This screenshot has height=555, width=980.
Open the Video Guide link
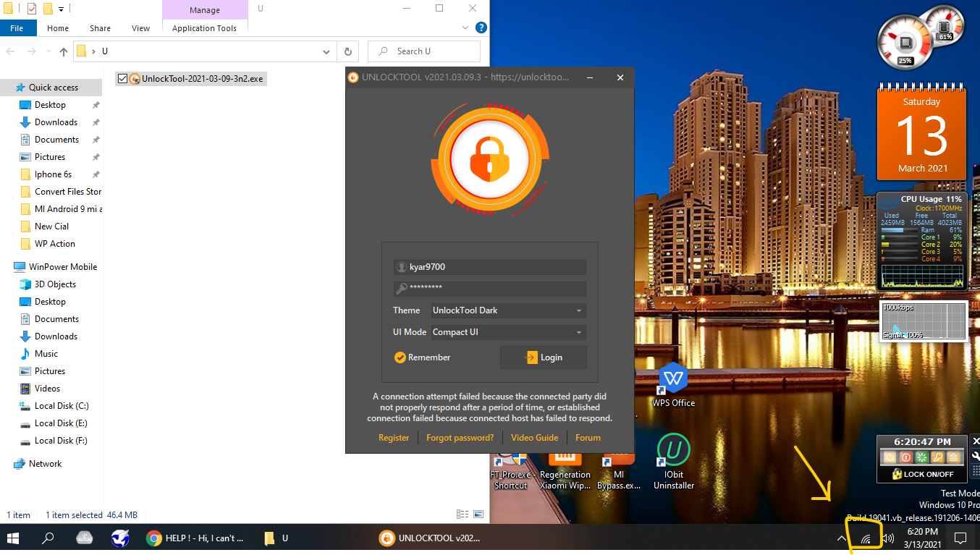[x=534, y=438]
